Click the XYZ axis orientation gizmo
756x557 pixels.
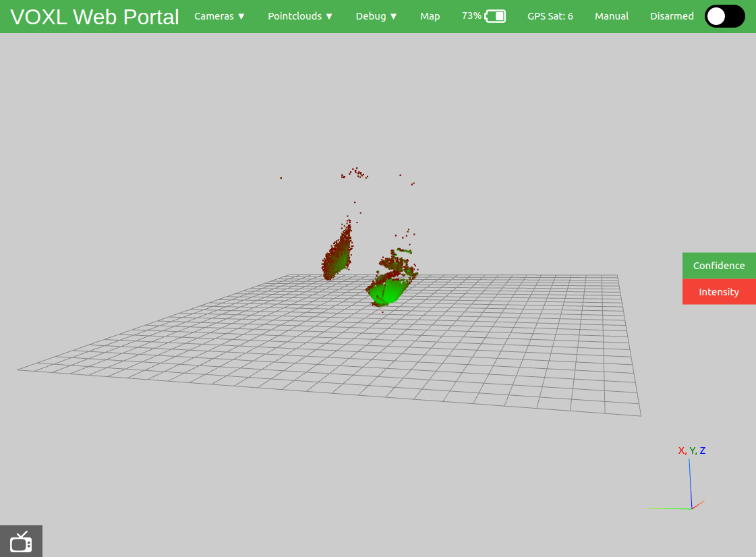676,484
